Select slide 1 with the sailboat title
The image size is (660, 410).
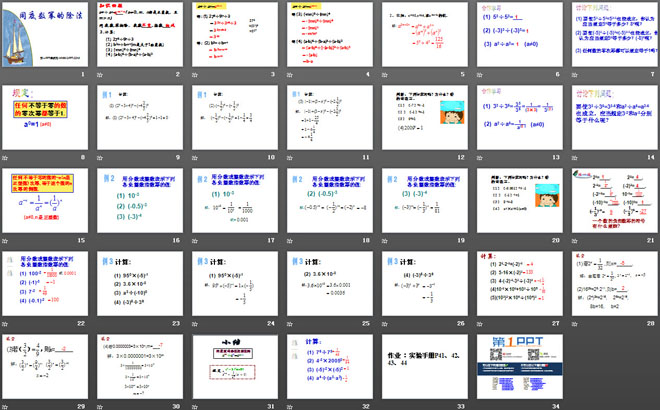pos(47,37)
